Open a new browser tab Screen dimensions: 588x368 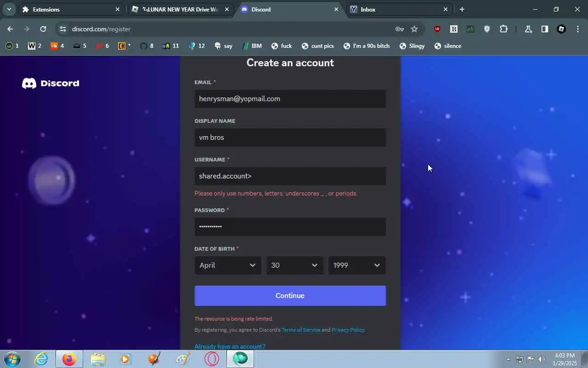click(x=462, y=9)
